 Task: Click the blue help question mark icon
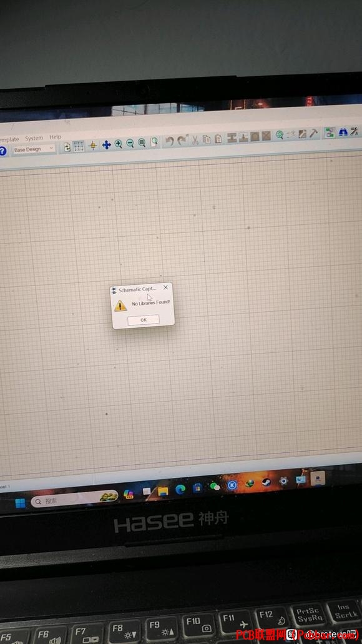coord(2,151)
